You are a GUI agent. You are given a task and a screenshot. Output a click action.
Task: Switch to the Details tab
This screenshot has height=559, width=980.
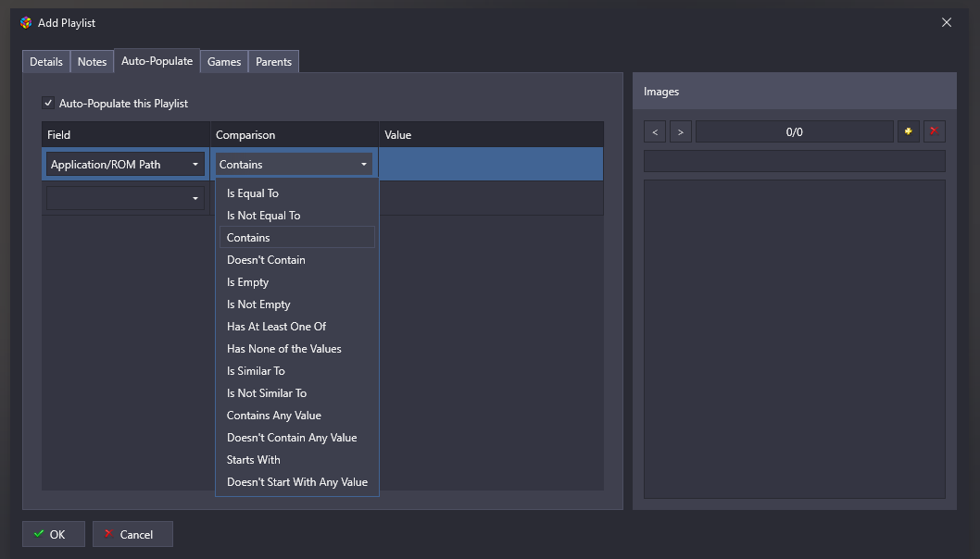pyautogui.click(x=46, y=62)
